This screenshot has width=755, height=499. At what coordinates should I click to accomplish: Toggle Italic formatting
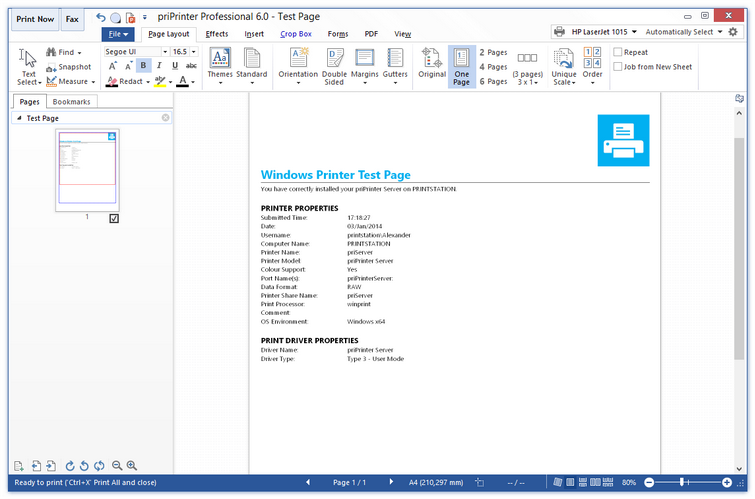coord(159,66)
